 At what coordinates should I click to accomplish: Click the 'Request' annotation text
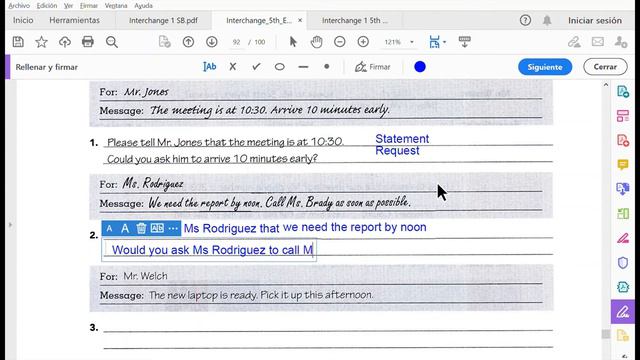[x=397, y=151]
